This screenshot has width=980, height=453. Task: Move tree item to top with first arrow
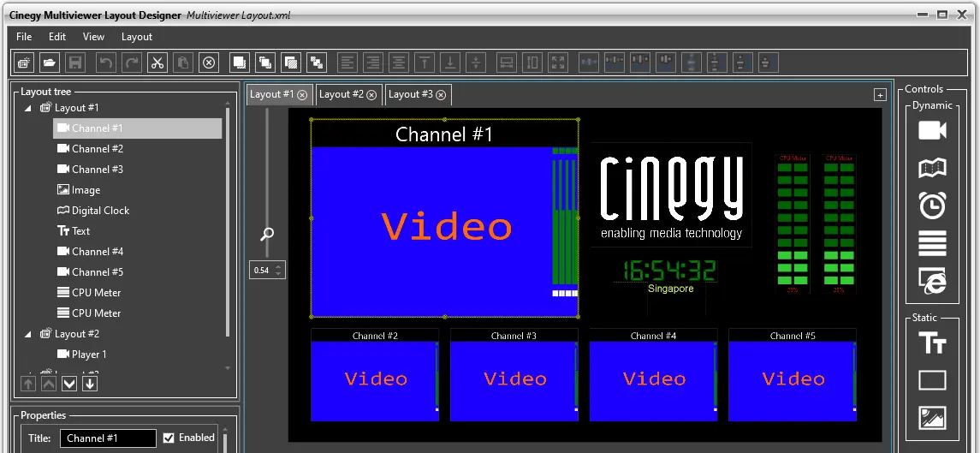click(x=28, y=384)
